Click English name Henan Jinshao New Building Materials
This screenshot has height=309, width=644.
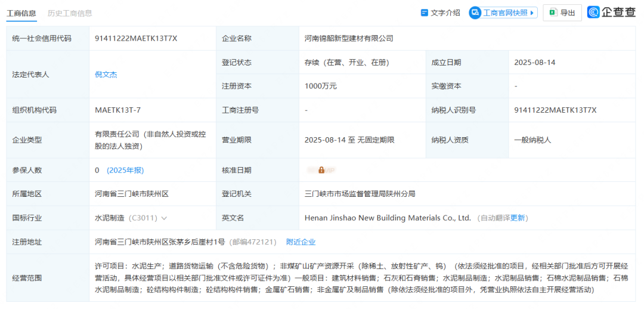click(388, 218)
